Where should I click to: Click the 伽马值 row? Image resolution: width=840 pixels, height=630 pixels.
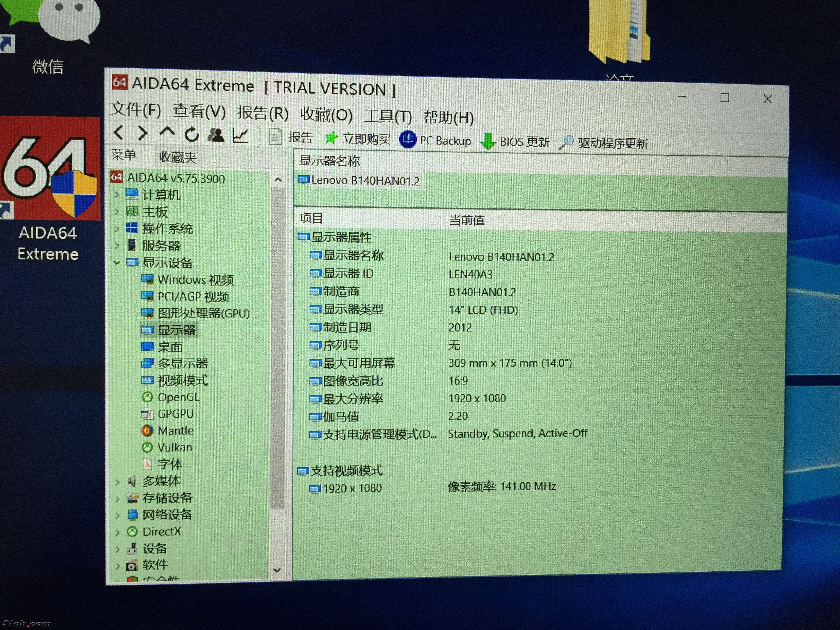(x=389, y=416)
